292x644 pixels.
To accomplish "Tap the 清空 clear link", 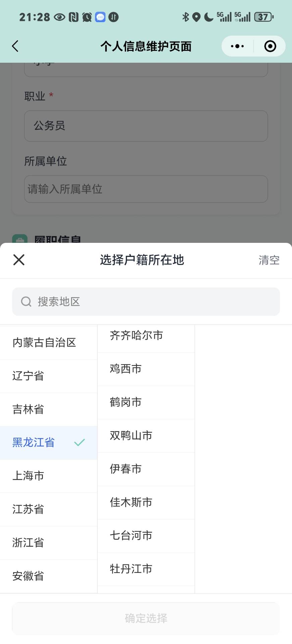I will 269,260.
